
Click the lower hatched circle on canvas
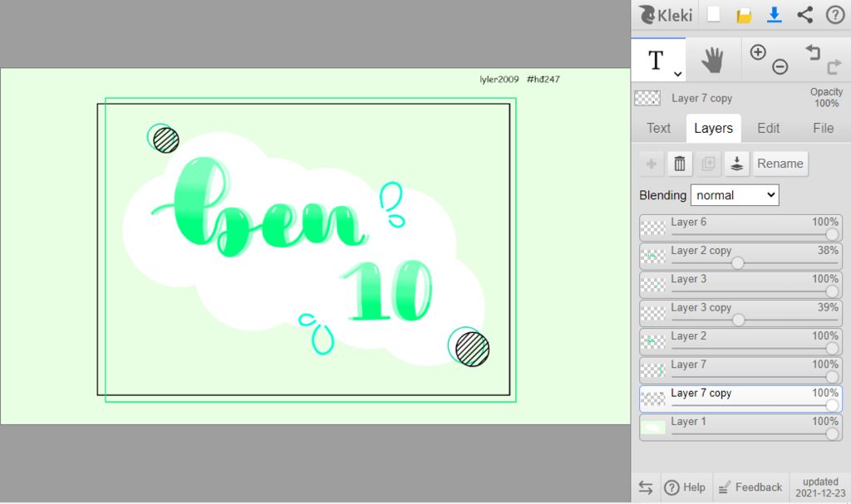pos(472,350)
